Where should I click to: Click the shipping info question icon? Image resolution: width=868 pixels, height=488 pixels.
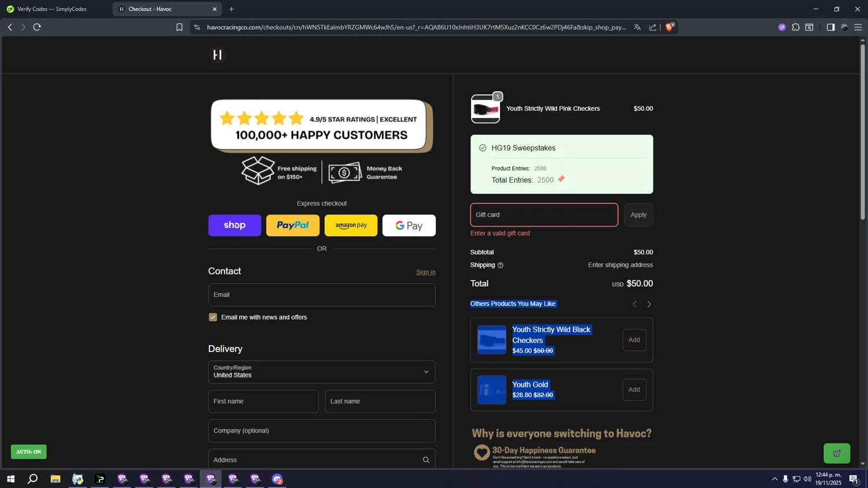pyautogui.click(x=501, y=265)
